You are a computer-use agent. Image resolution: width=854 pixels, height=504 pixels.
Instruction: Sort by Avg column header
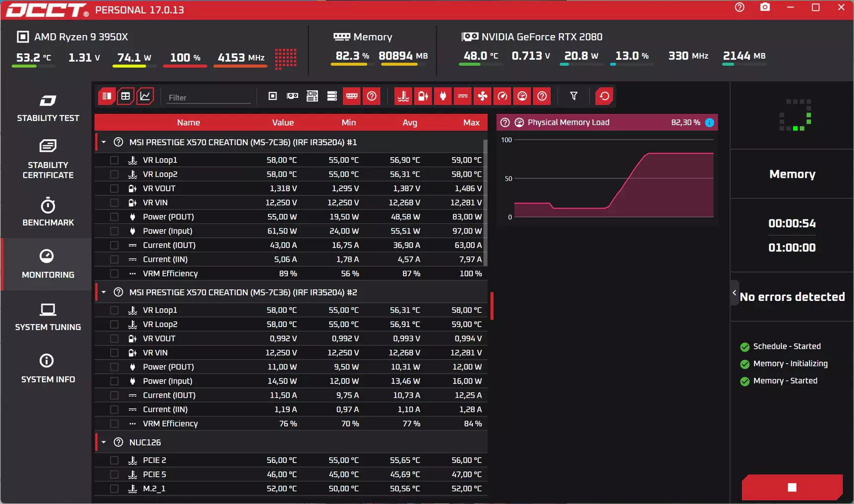[409, 123]
